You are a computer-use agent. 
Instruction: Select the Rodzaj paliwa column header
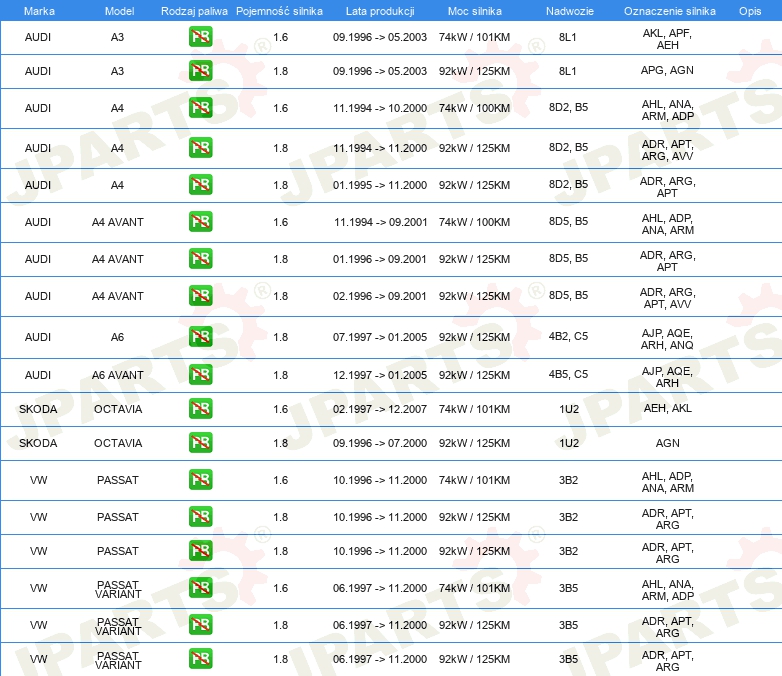pos(194,10)
